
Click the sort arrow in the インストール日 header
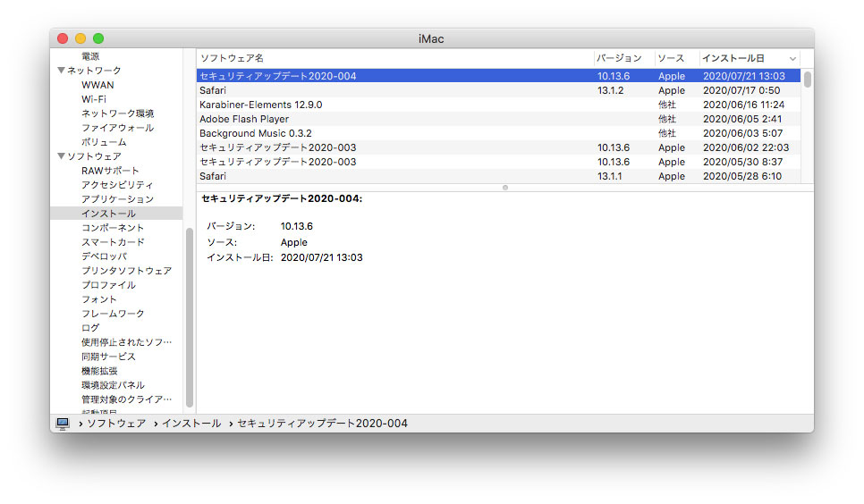pyautogui.click(x=792, y=58)
